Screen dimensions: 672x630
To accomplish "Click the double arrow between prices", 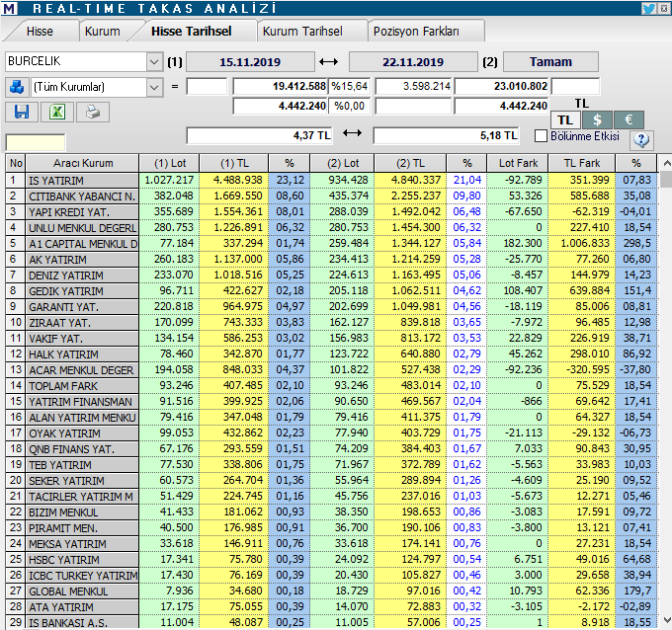I will click(x=352, y=133).
